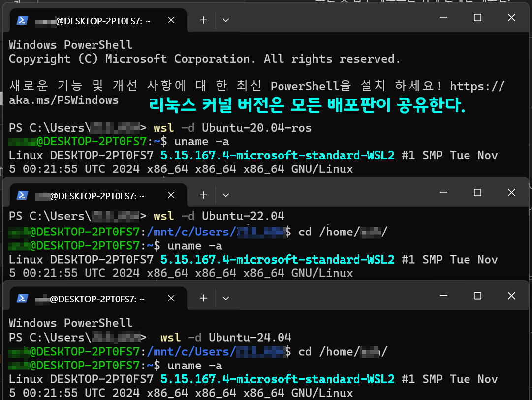Minimize the middle terminal window
The width and height of the screenshot is (532, 400).
coord(443,192)
